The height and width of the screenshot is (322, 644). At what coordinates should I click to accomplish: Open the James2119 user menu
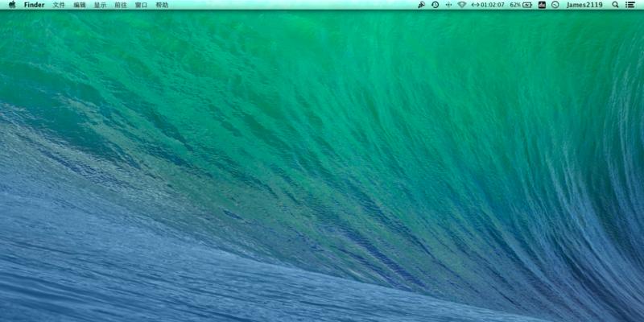pyautogui.click(x=584, y=5)
